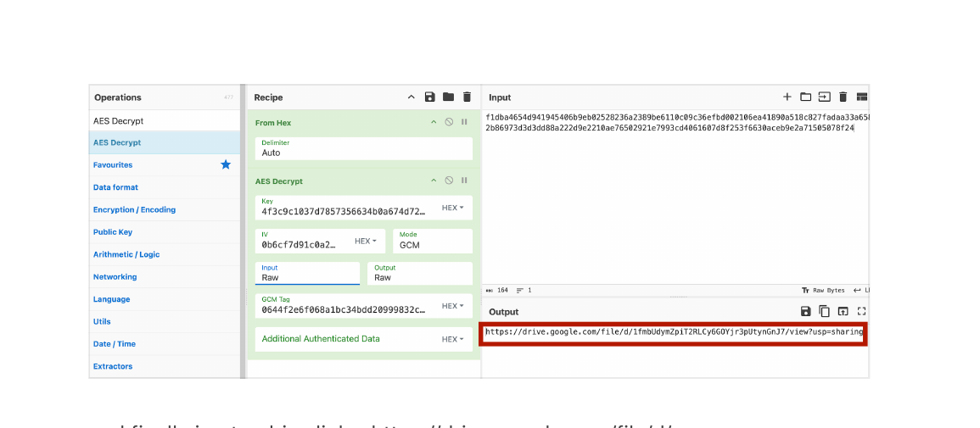
Task: Collapse the From Hex operation
Action: click(x=433, y=122)
